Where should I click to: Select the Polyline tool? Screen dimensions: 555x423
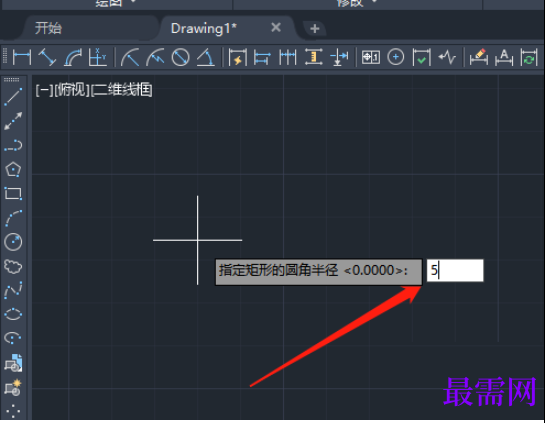(13, 145)
